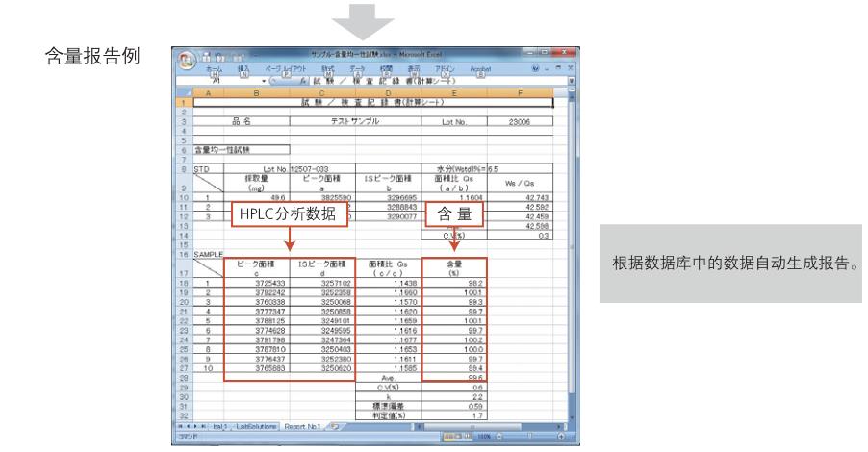Screen dimensions: 868x452
Task: Select content value 98.2
Action: (x=454, y=283)
